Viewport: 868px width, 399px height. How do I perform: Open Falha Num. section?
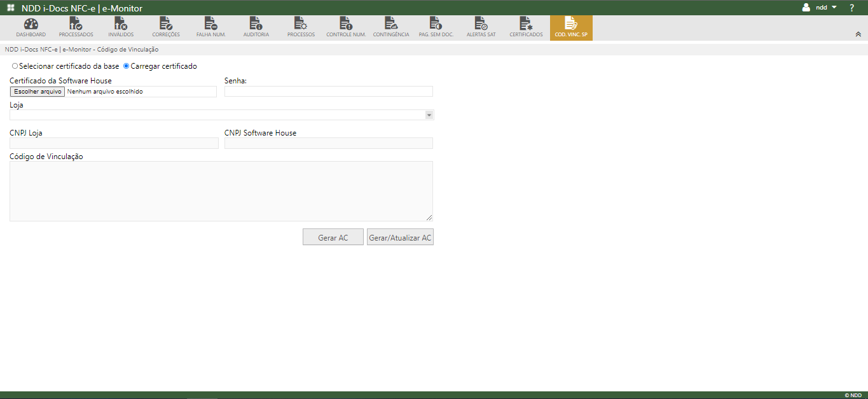pos(211,28)
